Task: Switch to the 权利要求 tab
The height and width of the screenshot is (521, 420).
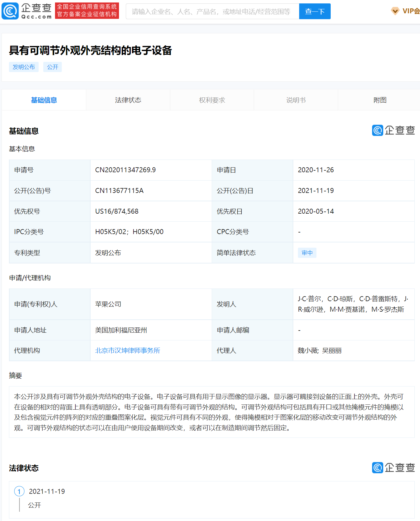Action: [212, 100]
